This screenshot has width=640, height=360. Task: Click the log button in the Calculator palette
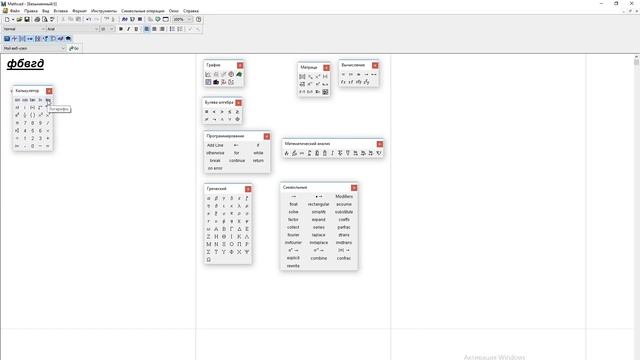point(48,100)
